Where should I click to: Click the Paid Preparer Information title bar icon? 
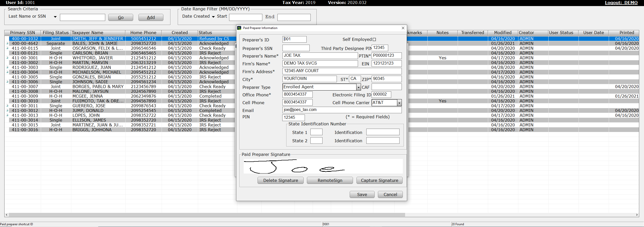click(x=239, y=28)
